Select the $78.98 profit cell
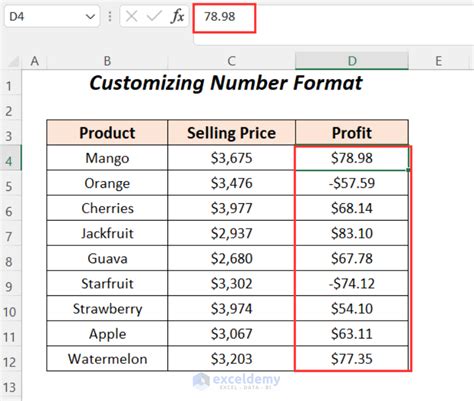Screen dimensions: 474x401 click(352, 158)
